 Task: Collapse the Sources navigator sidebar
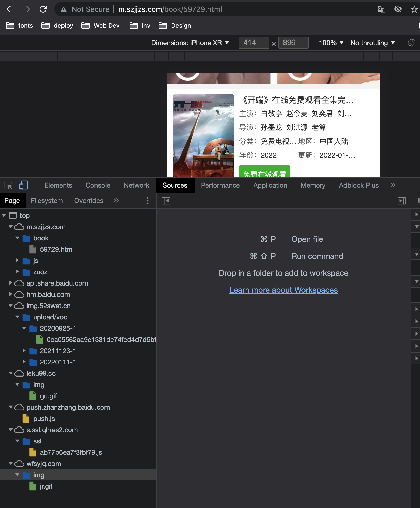click(166, 201)
